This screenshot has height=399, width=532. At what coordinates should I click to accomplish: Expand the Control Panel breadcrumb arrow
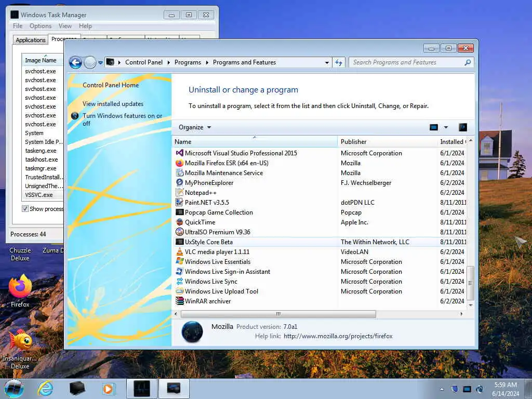(169, 62)
